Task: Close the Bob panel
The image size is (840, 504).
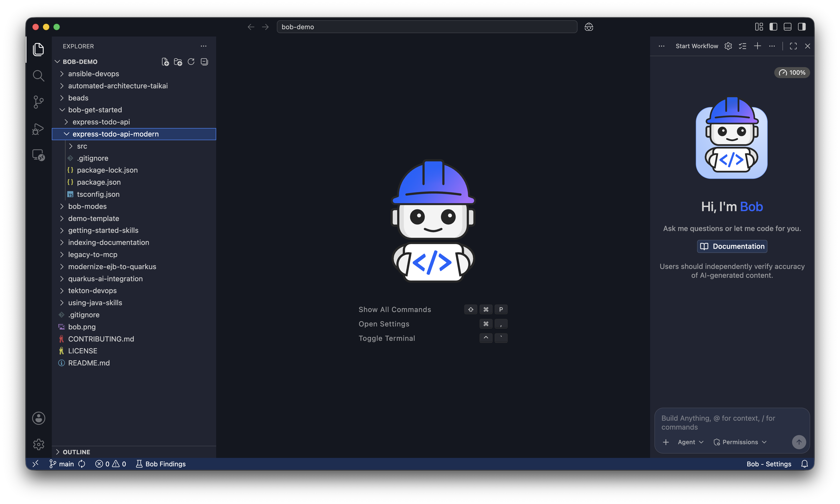Action: pyautogui.click(x=807, y=46)
